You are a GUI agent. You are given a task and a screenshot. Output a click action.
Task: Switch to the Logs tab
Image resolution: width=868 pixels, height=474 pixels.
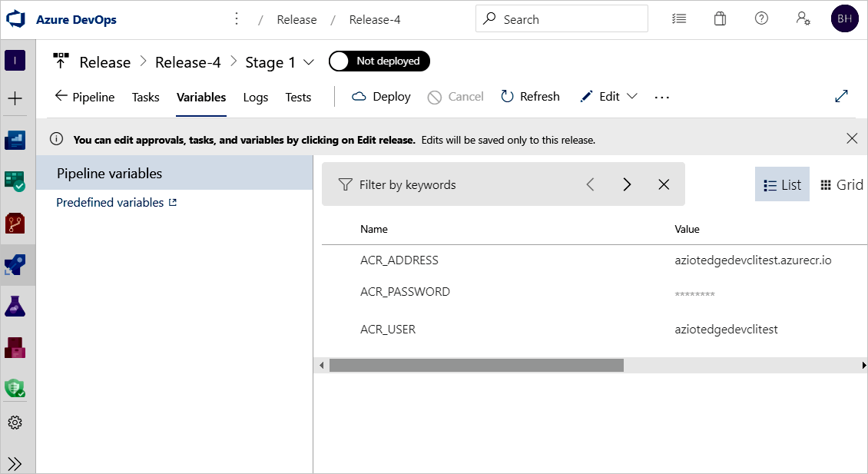click(x=256, y=96)
